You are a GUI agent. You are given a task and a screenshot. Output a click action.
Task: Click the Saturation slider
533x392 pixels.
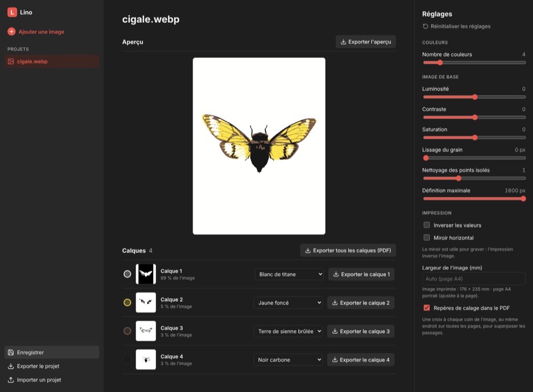(x=474, y=138)
